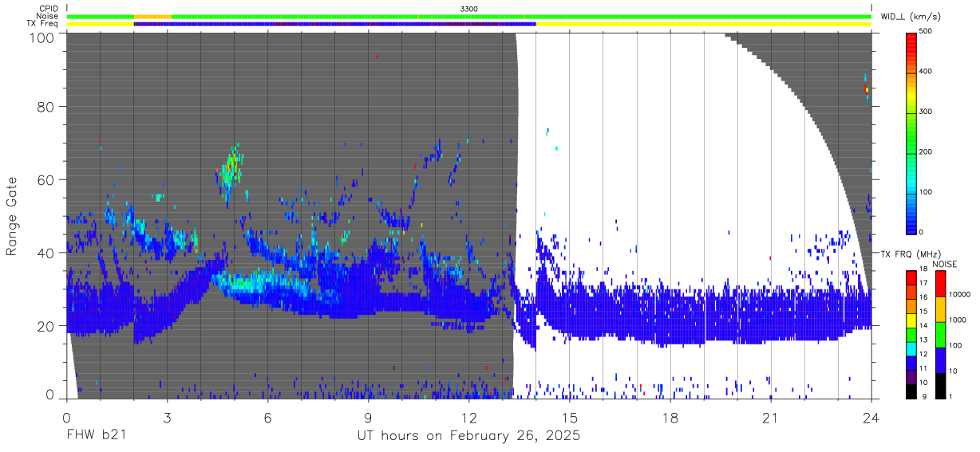Click the 24 label on UT hours axis
Screen dimensions: 980x452
pyautogui.click(x=871, y=418)
